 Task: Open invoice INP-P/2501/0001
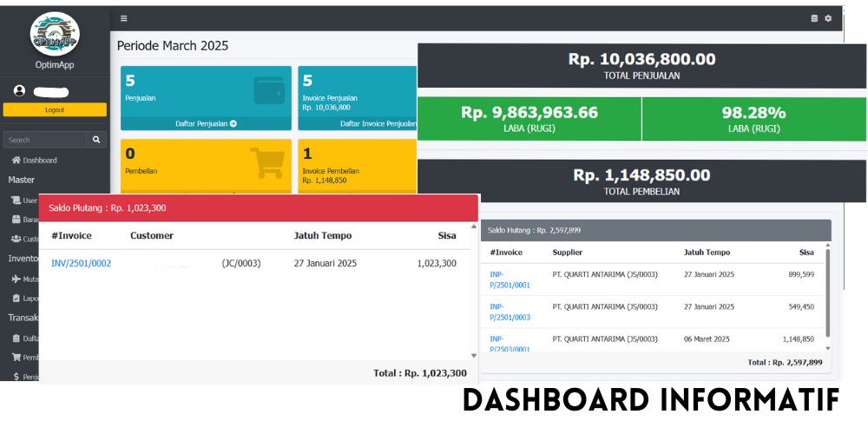tap(510, 279)
